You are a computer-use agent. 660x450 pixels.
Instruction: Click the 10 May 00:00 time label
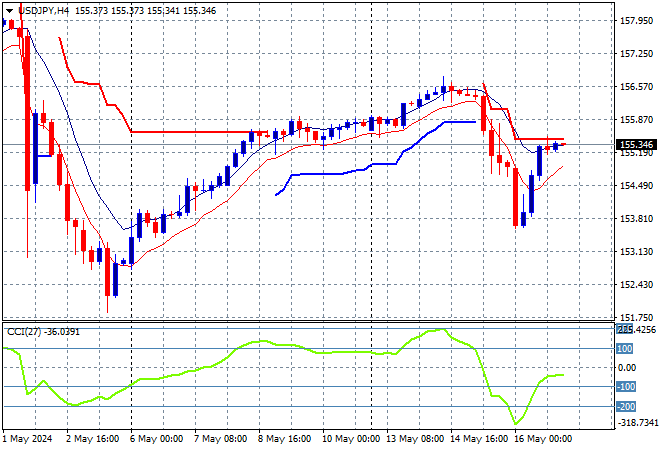point(351,439)
